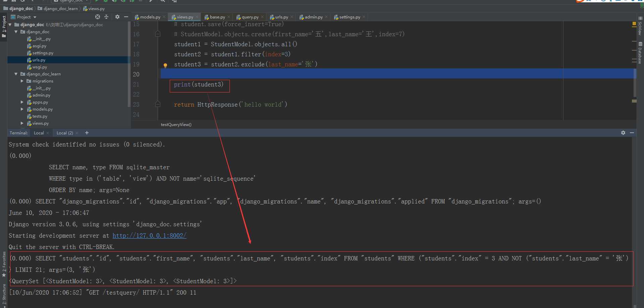Select migrations folder in project tree
Screen dimensions: 644x308
(x=43, y=81)
